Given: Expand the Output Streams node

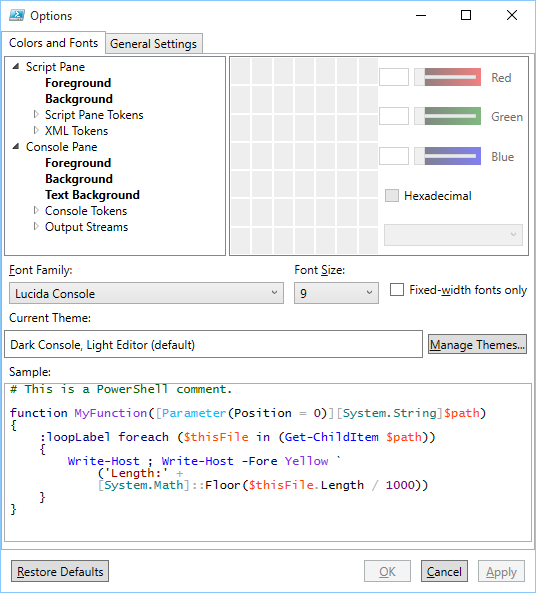Looking at the screenshot, I should tap(36, 227).
